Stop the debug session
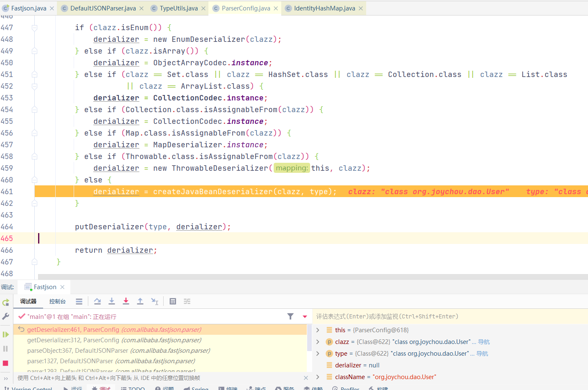Viewport: 588px width, 390px height. (5, 363)
